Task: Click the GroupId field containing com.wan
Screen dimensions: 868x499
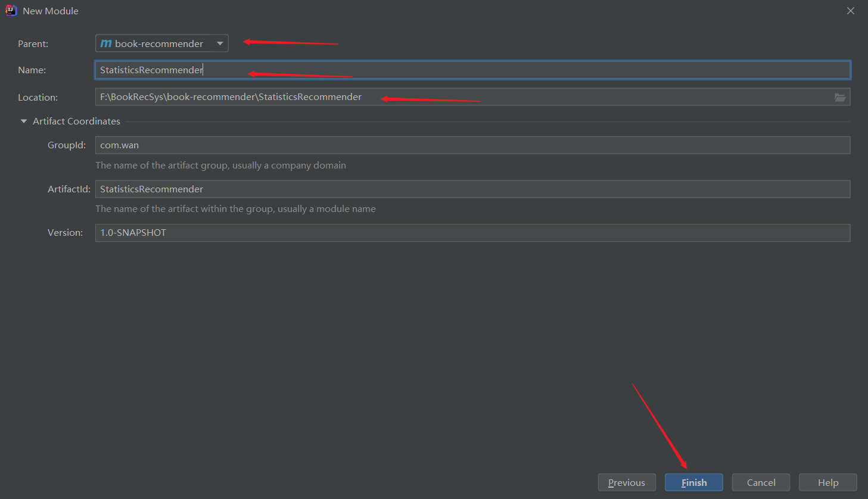Action: [x=472, y=145]
